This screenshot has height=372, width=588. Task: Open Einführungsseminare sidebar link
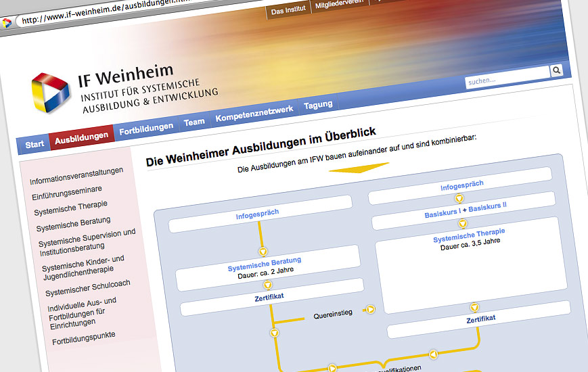pos(67,193)
